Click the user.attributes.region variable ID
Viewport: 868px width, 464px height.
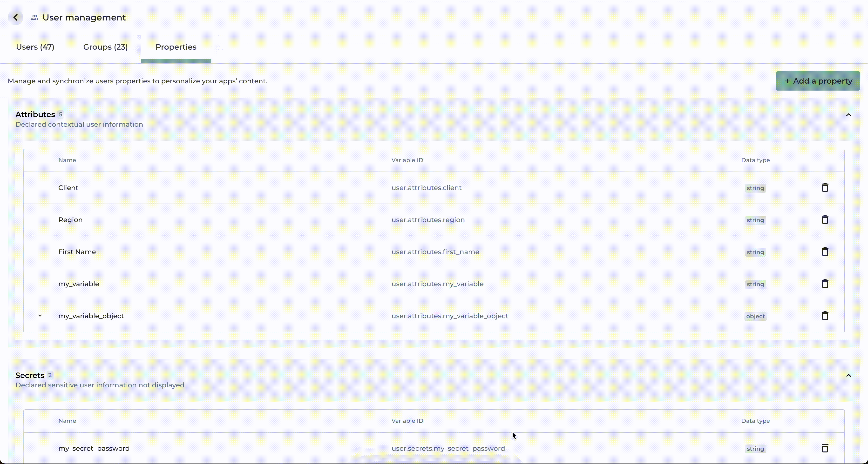click(428, 220)
